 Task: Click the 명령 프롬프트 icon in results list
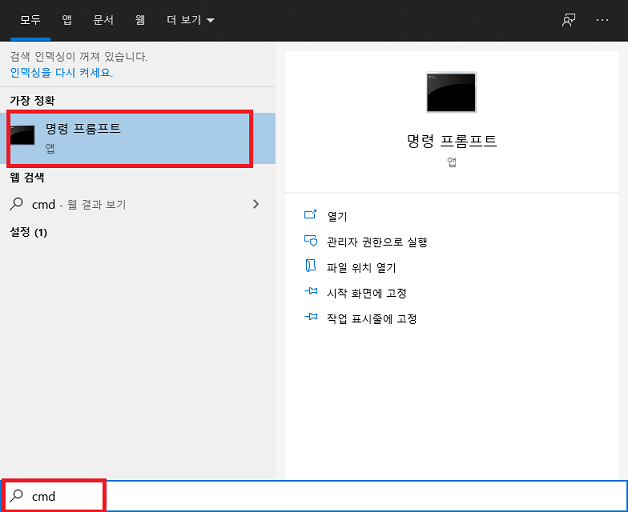[x=22, y=135]
